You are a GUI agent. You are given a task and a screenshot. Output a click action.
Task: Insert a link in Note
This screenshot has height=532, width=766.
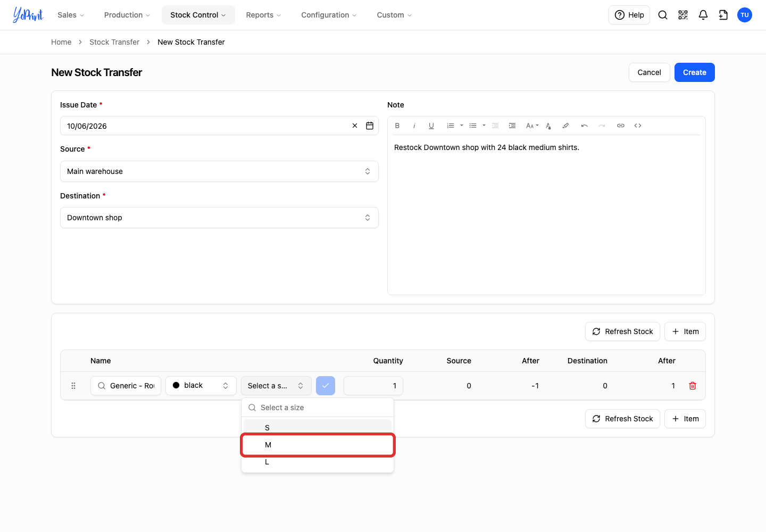pyautogui.click(x=621, y=126)
